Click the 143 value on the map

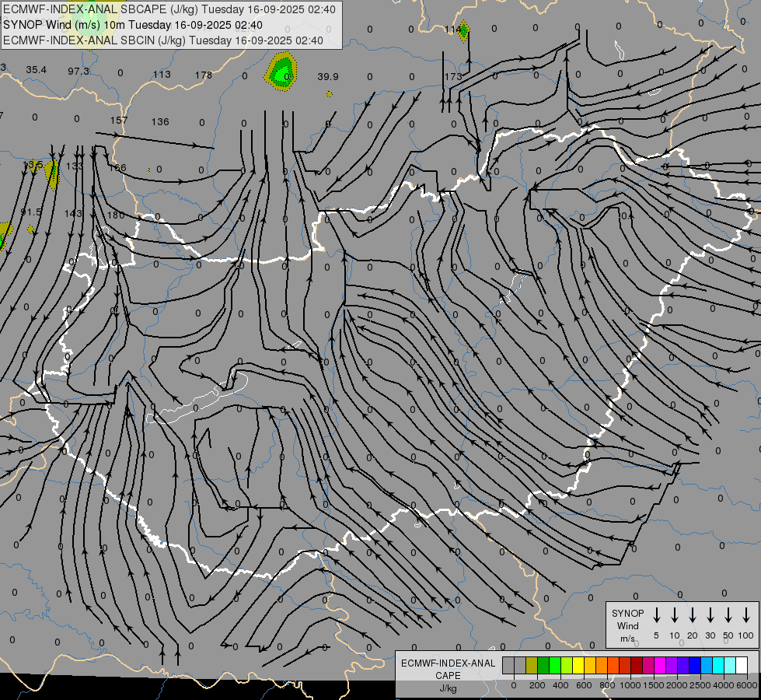[73, 213]
